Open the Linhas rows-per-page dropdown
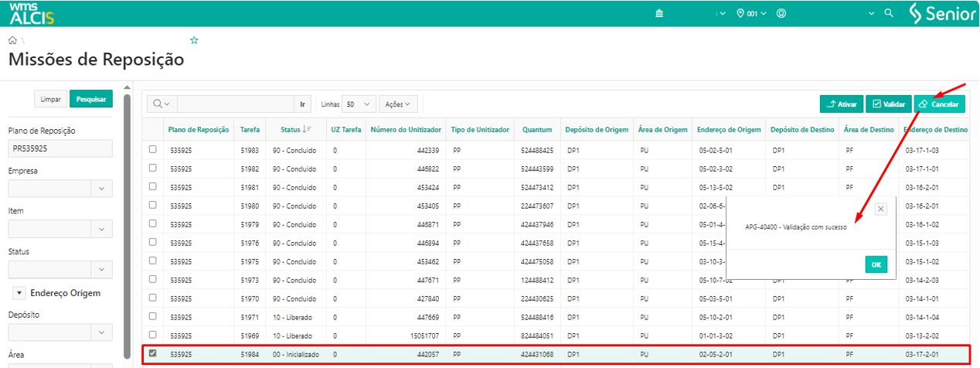This screenshot has width=980, height=368. tap(359, 104)
